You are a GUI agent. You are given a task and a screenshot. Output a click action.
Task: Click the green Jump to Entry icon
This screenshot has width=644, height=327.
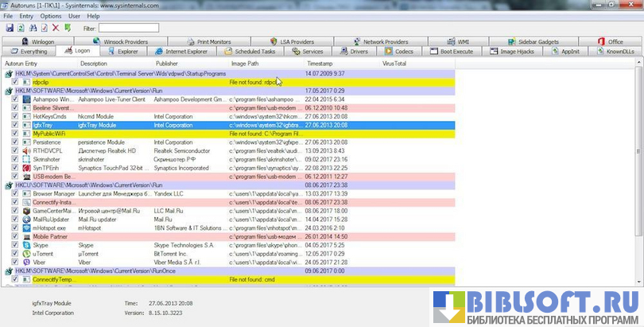[x=68, y=28]
